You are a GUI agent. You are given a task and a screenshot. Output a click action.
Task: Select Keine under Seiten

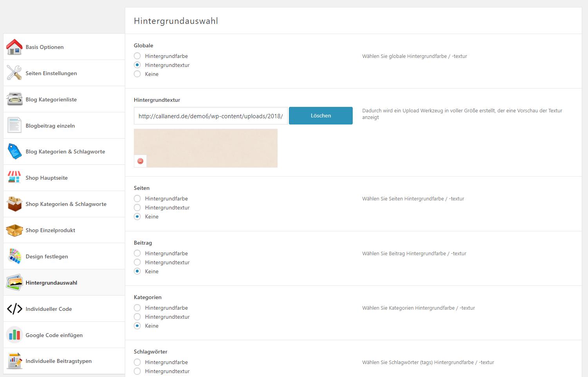(x=137, y=216)
